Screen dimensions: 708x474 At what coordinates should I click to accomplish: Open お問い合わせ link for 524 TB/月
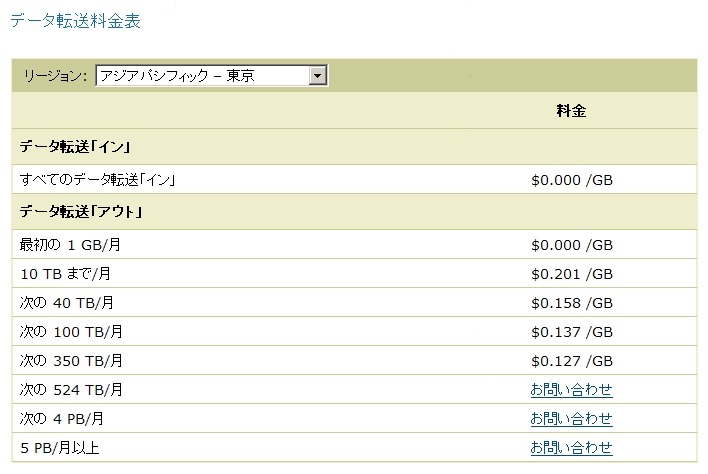pos(570,389)
